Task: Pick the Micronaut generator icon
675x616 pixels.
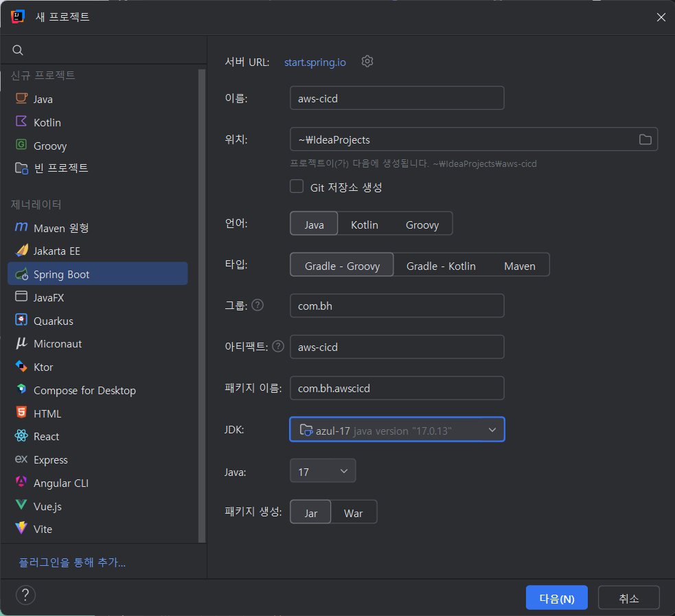Action: click(x=21, y=343)
